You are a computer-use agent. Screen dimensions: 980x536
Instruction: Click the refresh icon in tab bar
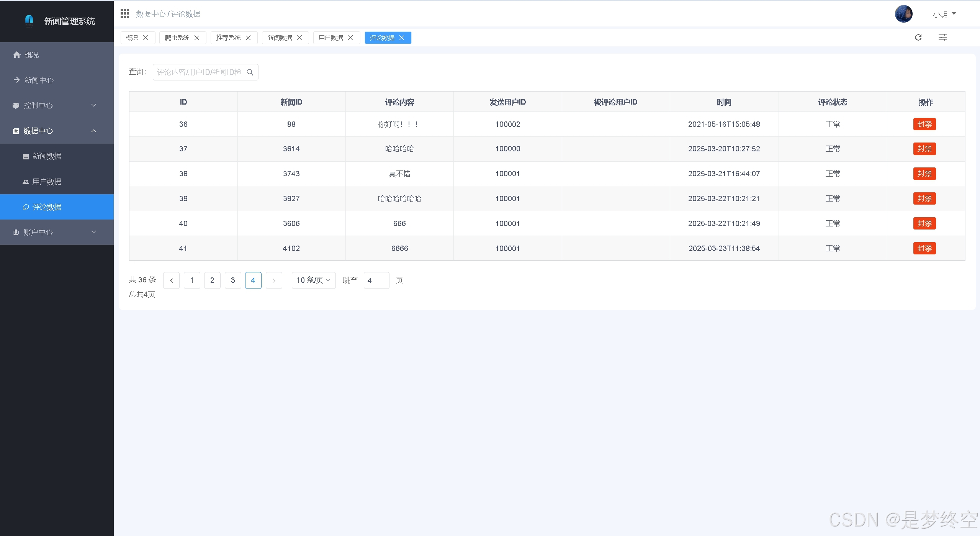pyautogui.click(x=918, y=38)
